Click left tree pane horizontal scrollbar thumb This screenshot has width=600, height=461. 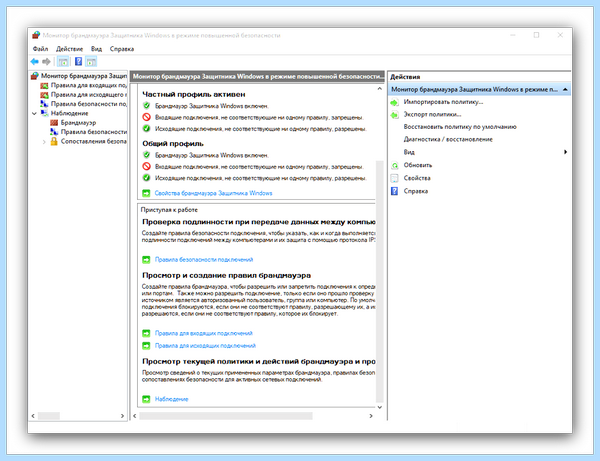click(x=49, y=416)
